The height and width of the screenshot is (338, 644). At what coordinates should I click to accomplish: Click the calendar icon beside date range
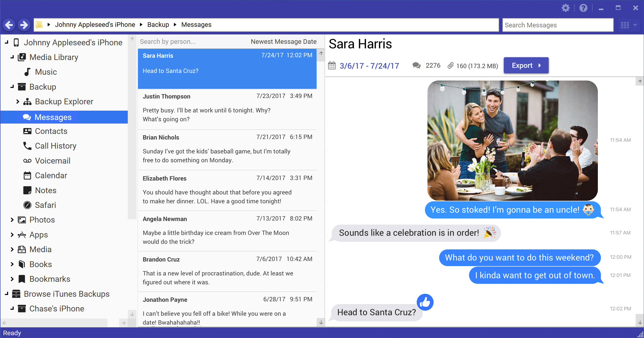click(x=332, y=66)
